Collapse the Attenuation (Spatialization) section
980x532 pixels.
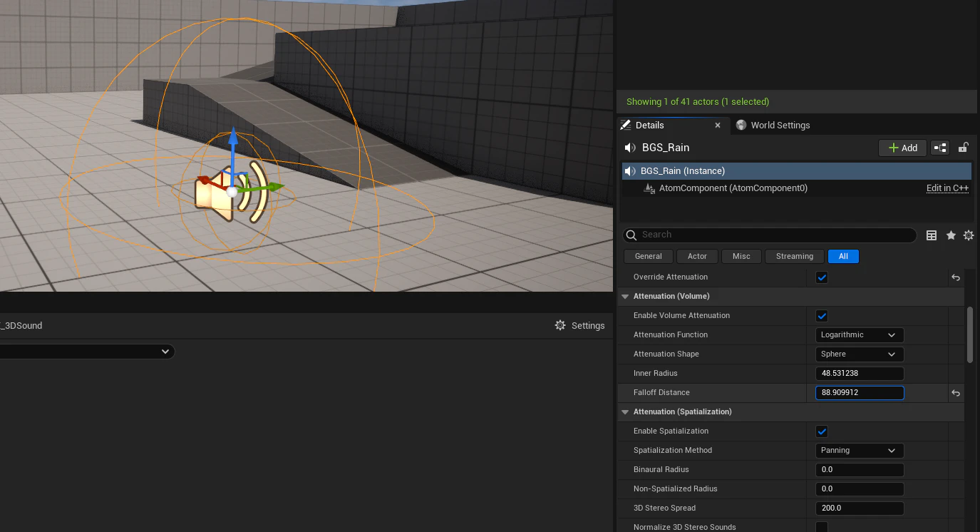[625, 412]
